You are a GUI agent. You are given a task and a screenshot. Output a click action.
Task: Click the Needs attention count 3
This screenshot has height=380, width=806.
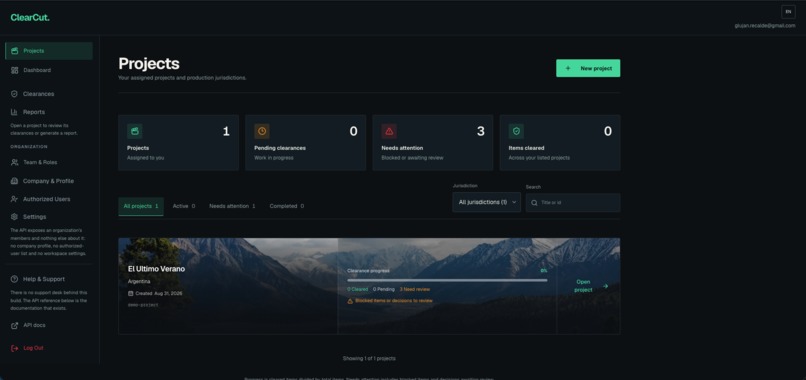[481, 132]
